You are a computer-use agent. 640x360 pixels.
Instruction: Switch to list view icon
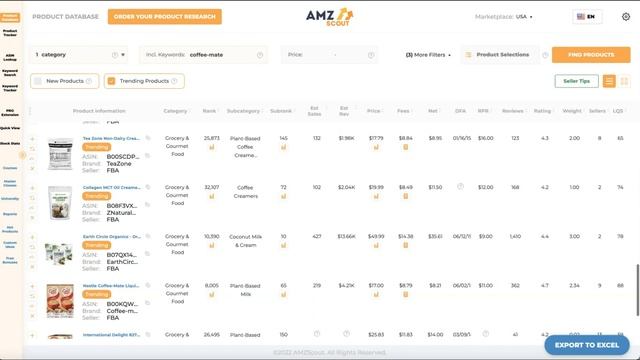pyautogui.click(x=609, y=81)
